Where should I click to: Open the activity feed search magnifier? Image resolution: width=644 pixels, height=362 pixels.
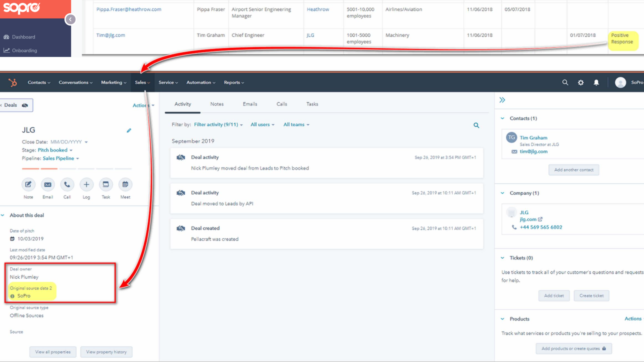click(476, 125)
